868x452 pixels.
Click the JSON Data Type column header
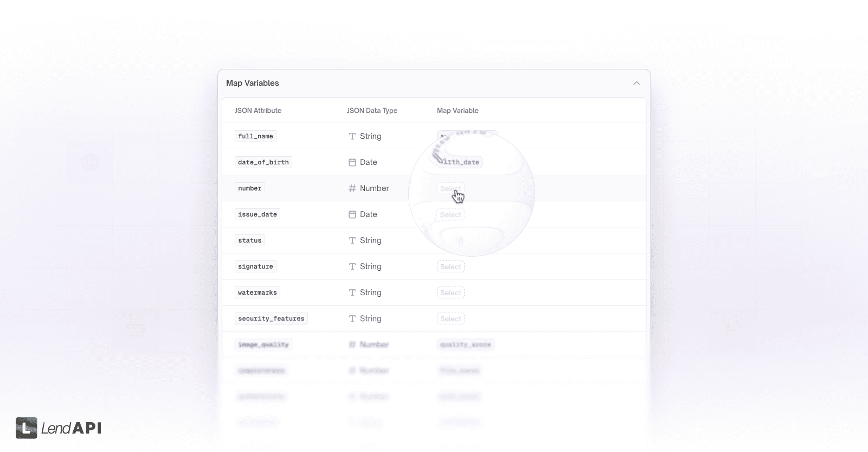[x=372, y=110]
